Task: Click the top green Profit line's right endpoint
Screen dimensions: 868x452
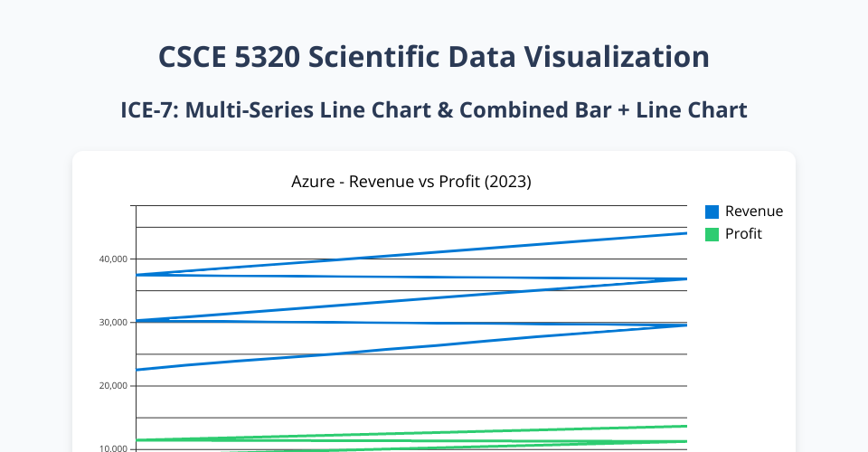Action: (686, 426)
